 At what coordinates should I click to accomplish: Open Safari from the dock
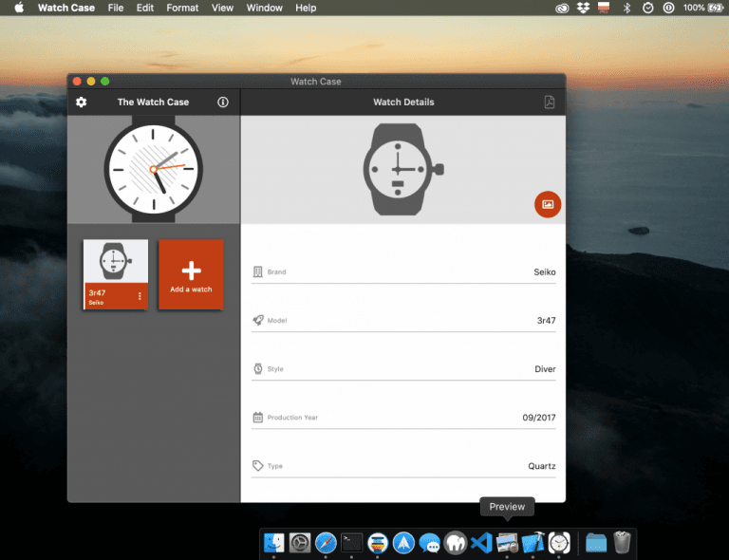click(x=326, y=543)
